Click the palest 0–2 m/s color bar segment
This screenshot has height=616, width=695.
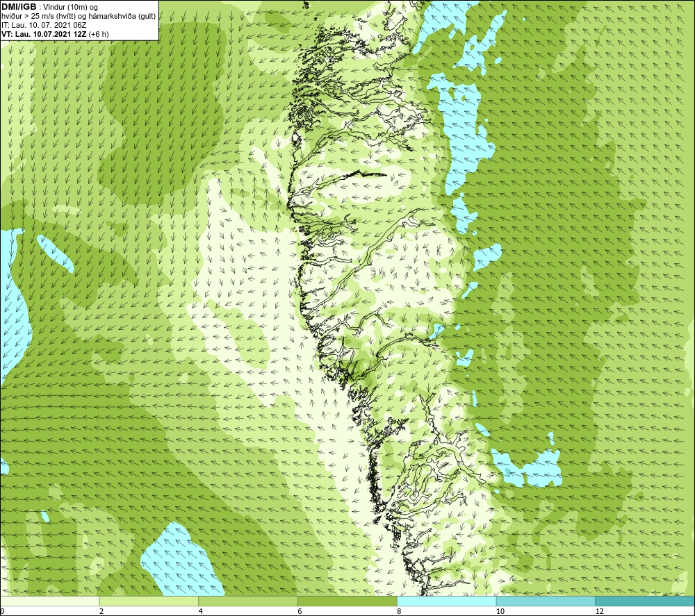(49, 601)
